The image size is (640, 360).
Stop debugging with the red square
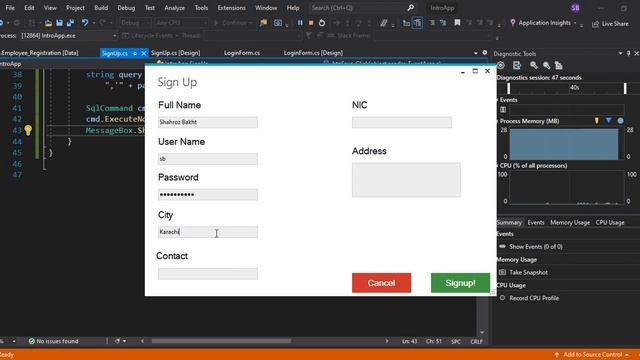311,23
